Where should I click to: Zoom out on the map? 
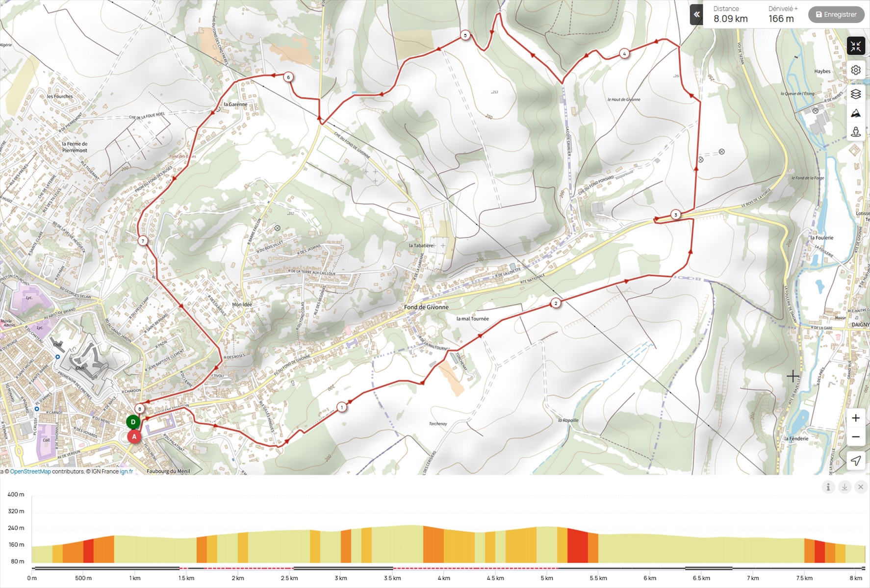pos(856,437)
